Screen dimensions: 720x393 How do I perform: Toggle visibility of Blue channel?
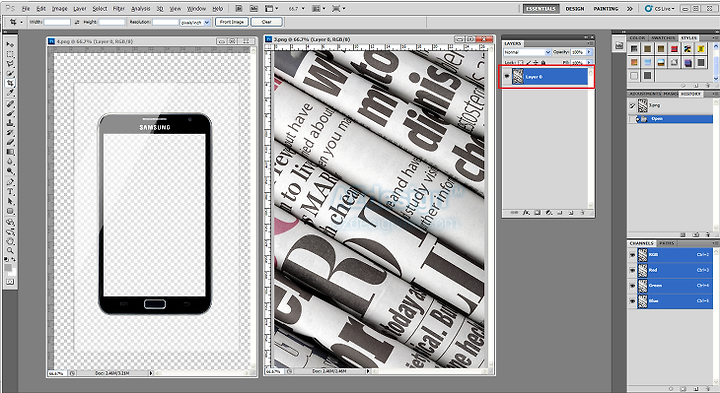[632, 301]
